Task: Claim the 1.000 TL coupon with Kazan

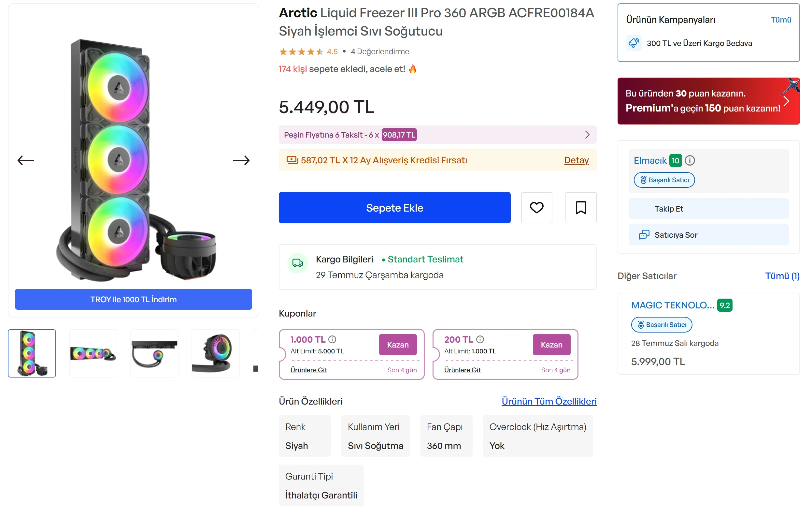Action: click(x=398, y=345)
